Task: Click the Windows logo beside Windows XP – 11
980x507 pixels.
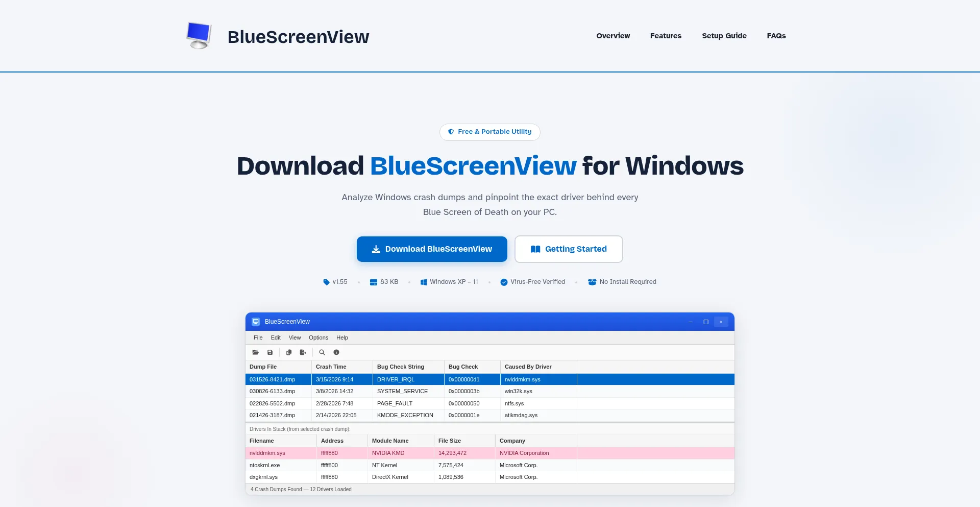Action: pyautogui.click(x=424, y=282)
